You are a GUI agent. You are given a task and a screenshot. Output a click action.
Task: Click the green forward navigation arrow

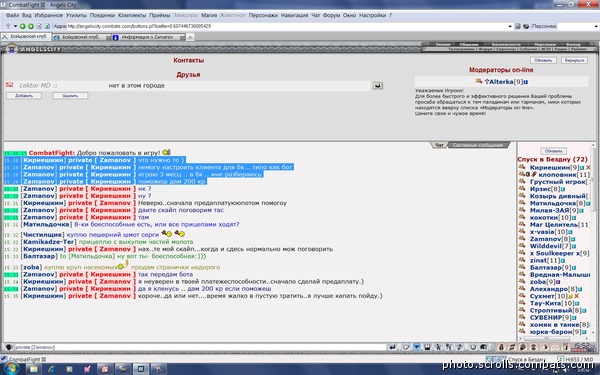coord(31,26)
